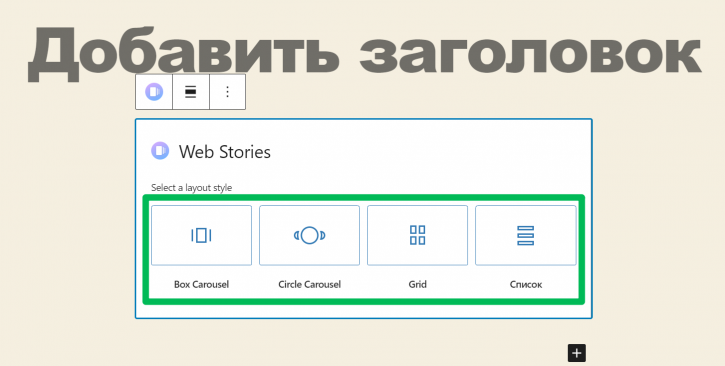This screenshot has height=366, width=725.
Task: Click the "Box Carousel" label
Action: pos(201,284)
